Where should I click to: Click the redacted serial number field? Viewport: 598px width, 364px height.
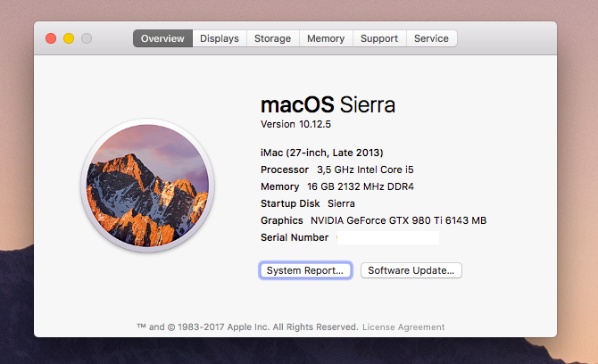[x=388, y=237]
